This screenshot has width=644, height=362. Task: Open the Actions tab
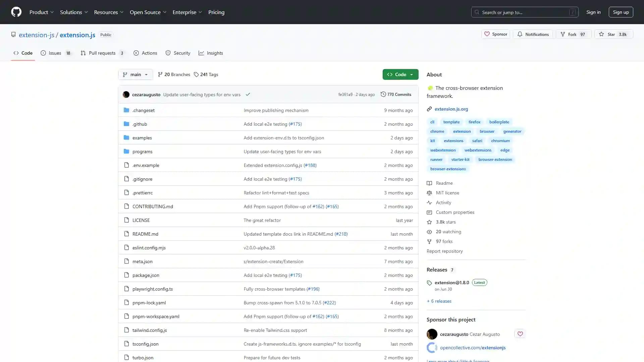tap(145, 53)
